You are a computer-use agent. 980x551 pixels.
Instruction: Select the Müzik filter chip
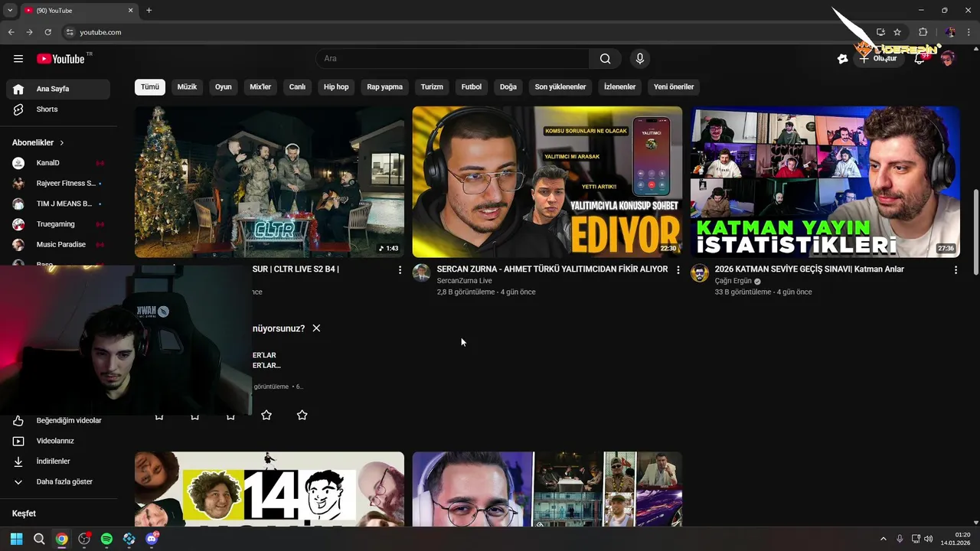187,87
